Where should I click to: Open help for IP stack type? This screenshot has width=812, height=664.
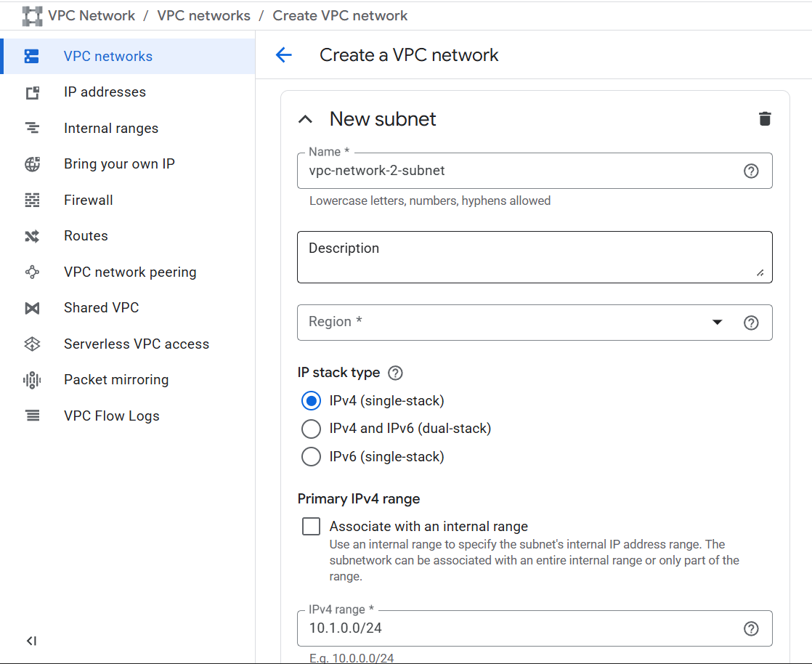point(395,373)
